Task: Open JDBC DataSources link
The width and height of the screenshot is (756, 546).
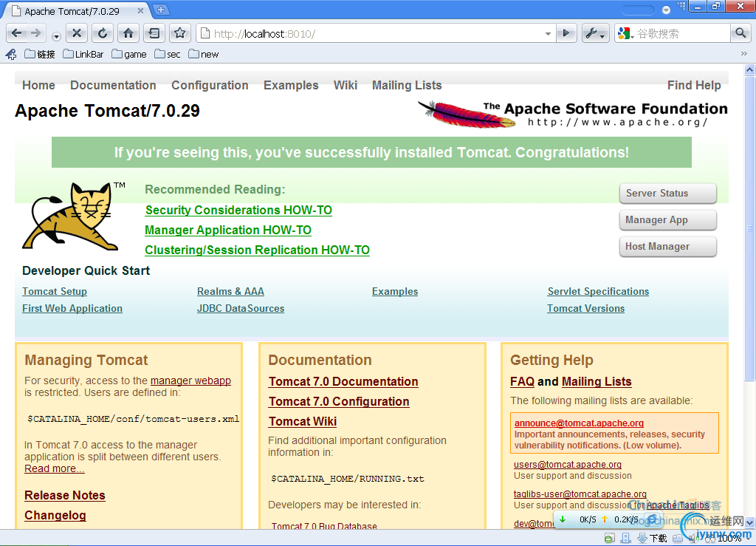Action: (241, 308)
